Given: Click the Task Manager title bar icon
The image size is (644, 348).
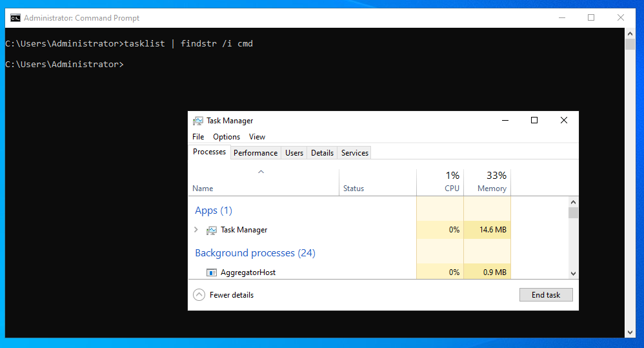Looking at the screenshot, I should [x=197, y=121].
